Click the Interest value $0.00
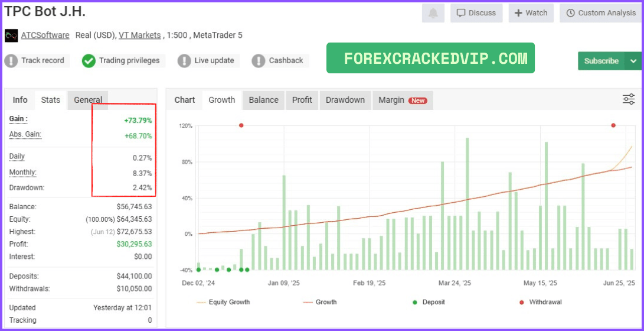Screen dimensions: 644x331 click(142, 257)
